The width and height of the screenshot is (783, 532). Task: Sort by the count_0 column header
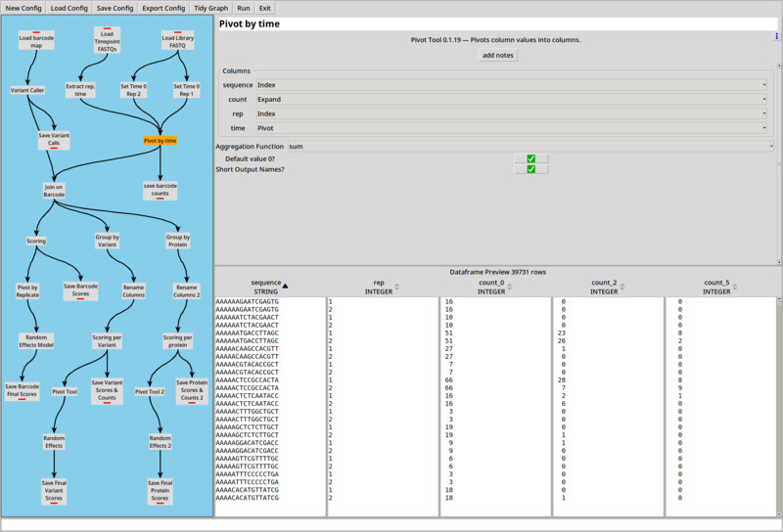[x=496, y=287]
